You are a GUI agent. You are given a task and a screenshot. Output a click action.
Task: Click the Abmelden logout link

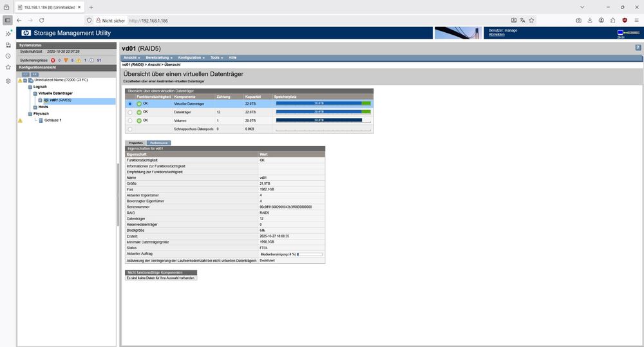(497, 35)
